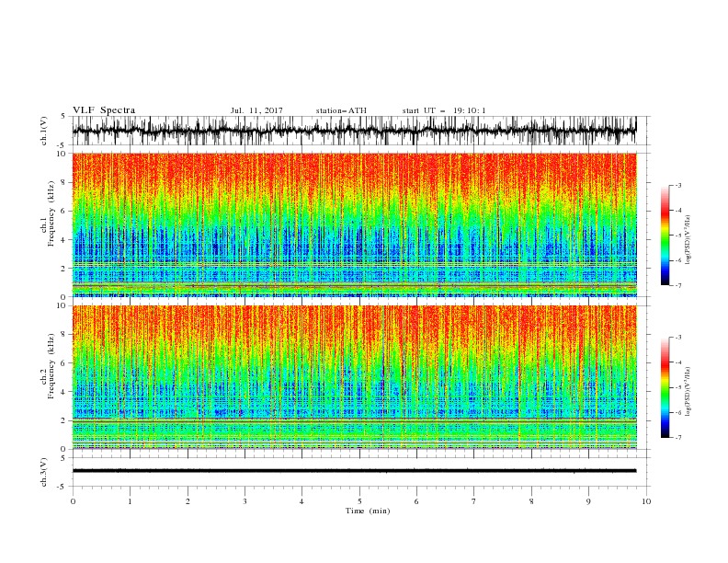Click the "station=ATH" label
This screenshot has width=728, height=563.
pyautogui.click(x=341, y=110)
